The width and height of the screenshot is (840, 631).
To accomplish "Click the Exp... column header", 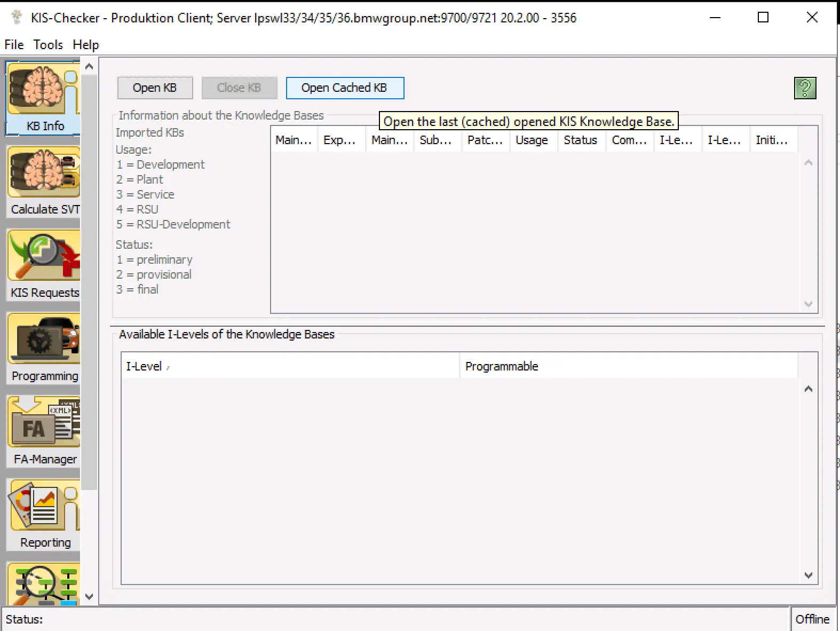I will pyautogui.click(x=342, y=140).
